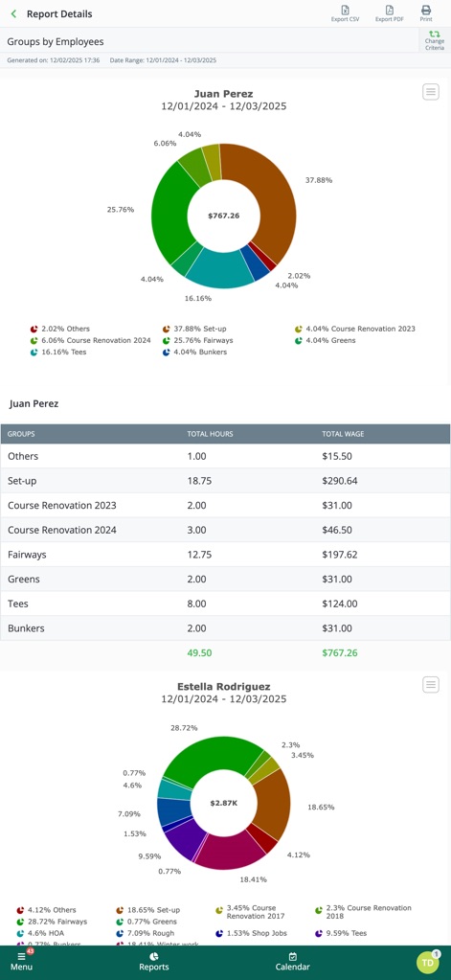451x980 pixels.
Task: Toggle 28.72% Fairways legend item
Action: [x=52, y=922]
